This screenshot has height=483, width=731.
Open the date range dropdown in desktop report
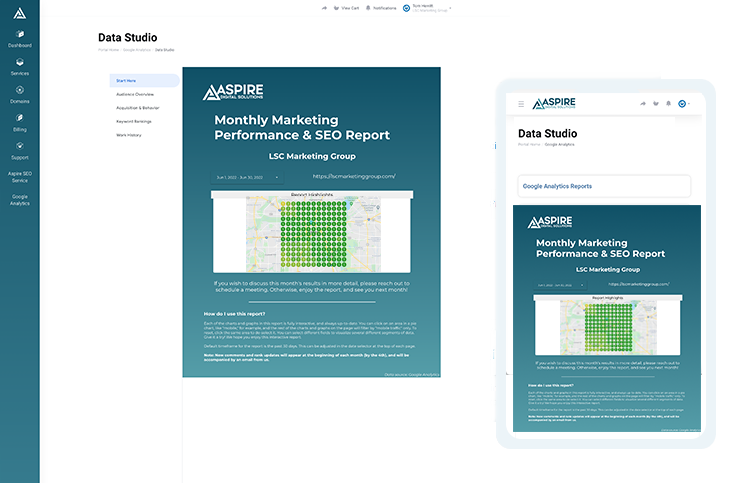[247, 177]
